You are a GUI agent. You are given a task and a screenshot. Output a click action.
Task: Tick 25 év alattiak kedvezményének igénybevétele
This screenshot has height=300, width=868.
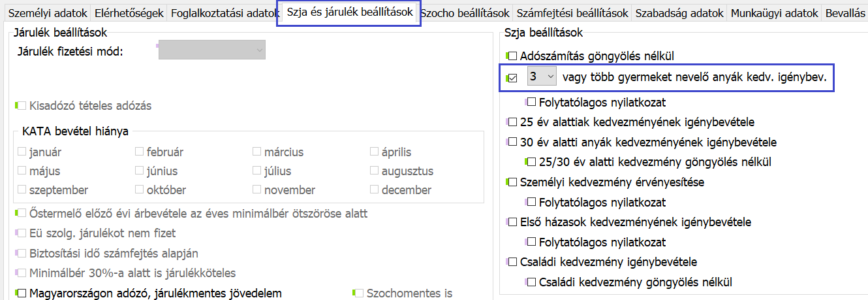513,122
